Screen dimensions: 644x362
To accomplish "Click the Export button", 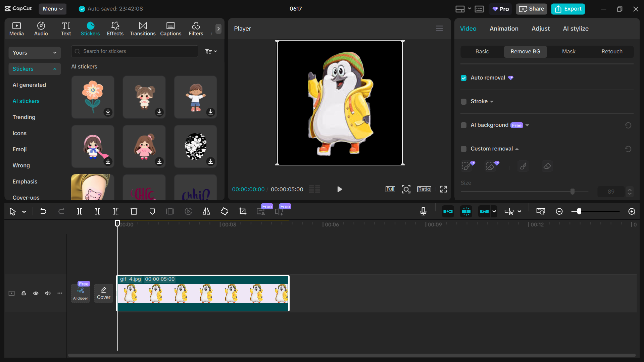I will tap(567, 9).
